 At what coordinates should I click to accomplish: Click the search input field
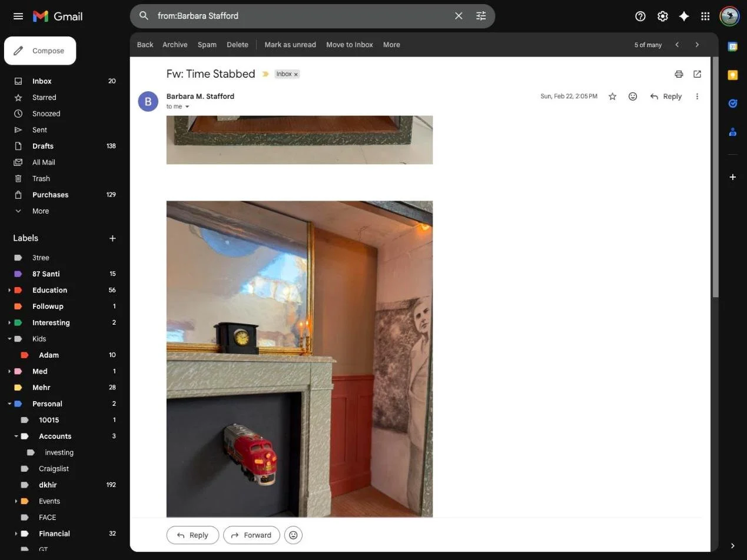tap(301, 16)
